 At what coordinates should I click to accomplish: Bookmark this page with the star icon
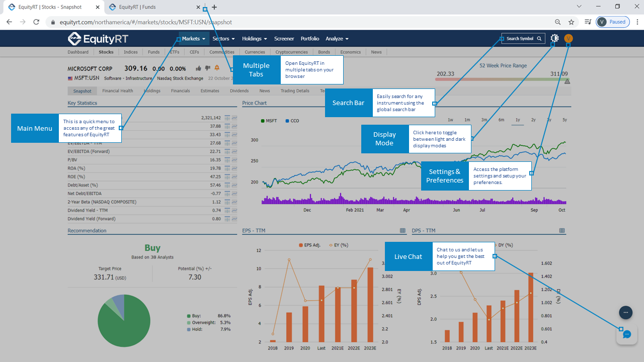pos(571,22)
